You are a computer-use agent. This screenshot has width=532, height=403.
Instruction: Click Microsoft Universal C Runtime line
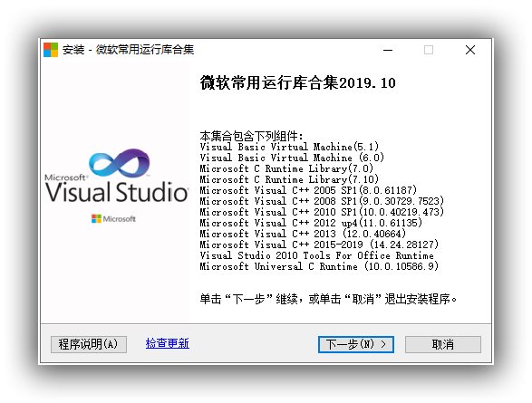coord(319,266)
